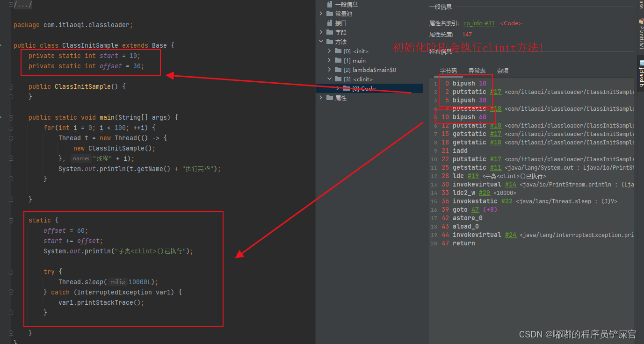This screenshot has width=644, height=344.
Task: Switch to the 杂项 tab
Action: (x=503, y=71)
